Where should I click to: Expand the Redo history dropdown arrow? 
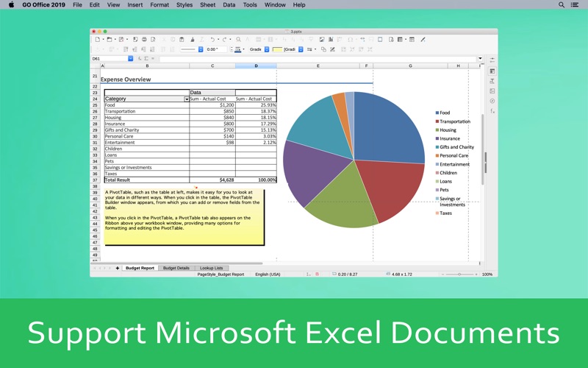(x=230, y=40)
